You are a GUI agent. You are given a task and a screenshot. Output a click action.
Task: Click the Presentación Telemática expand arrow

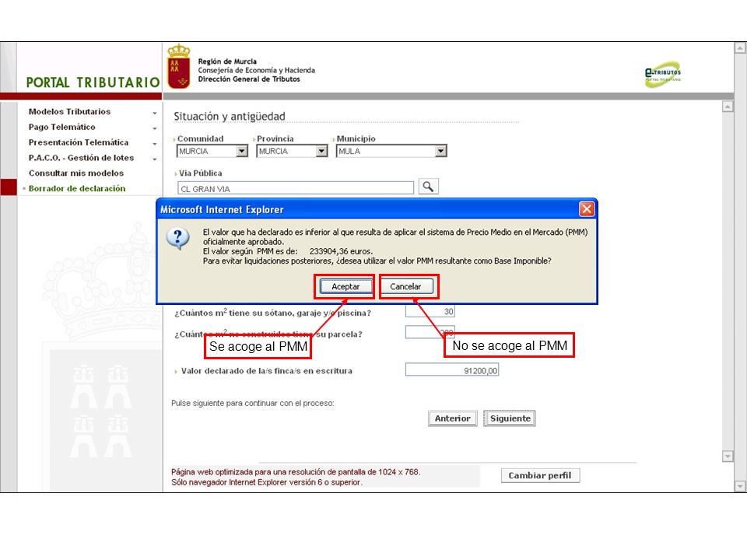155,144
